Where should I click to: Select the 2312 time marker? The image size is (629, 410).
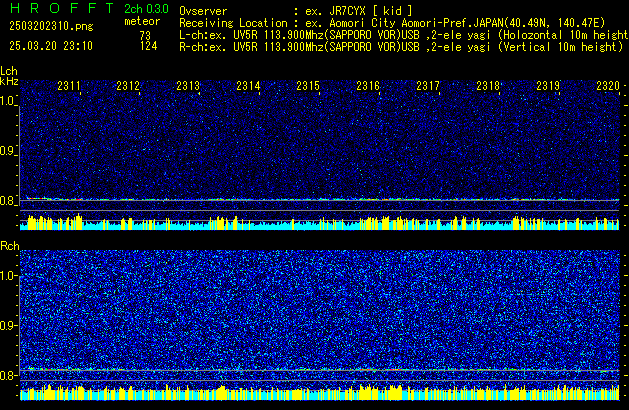click(x=128, y=86)
